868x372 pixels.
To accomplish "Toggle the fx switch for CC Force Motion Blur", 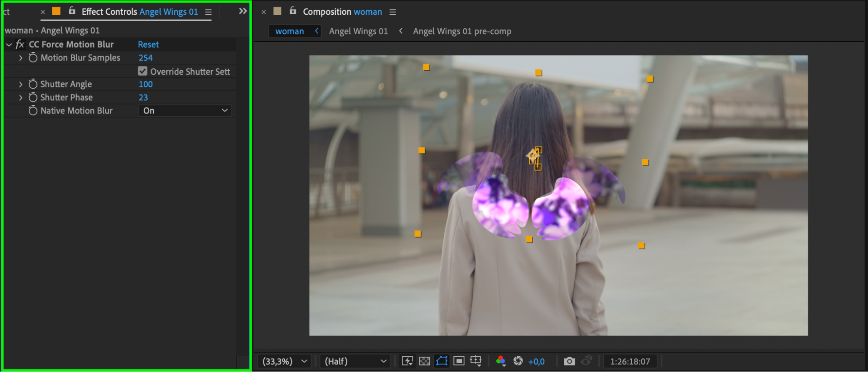I will click(x=20, y=44).
